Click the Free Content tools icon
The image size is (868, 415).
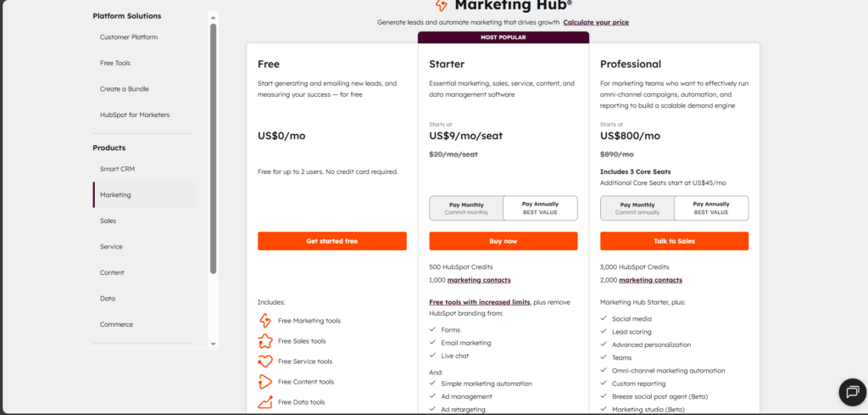264,382
